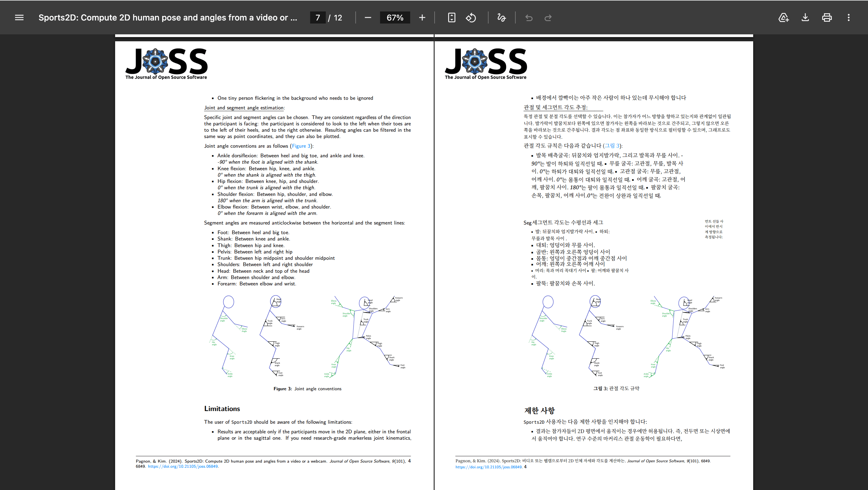Screen dimensions: 868x490
Task: Click the JOSS logo on left page
Action: [x=166, y=64]
